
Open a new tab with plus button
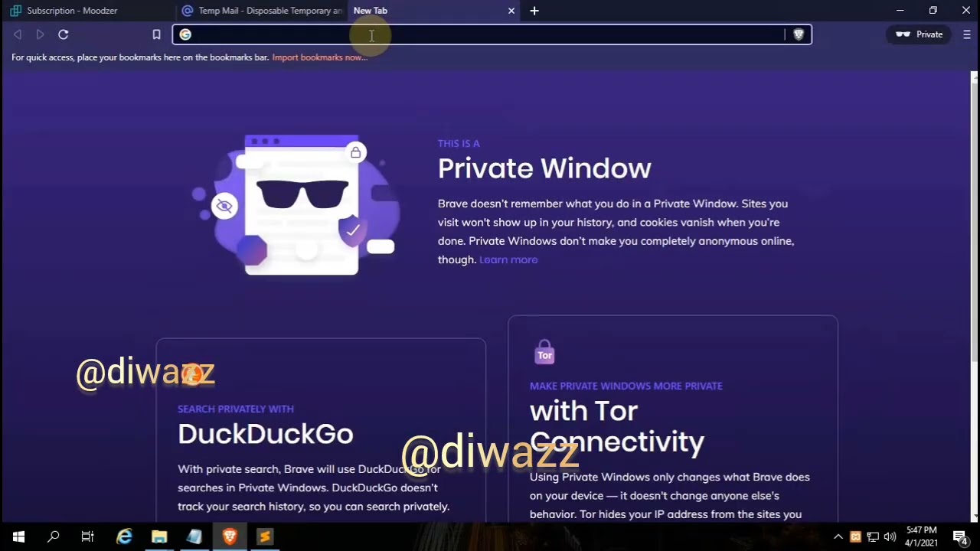pyautogui.click(x=534, y=11)
